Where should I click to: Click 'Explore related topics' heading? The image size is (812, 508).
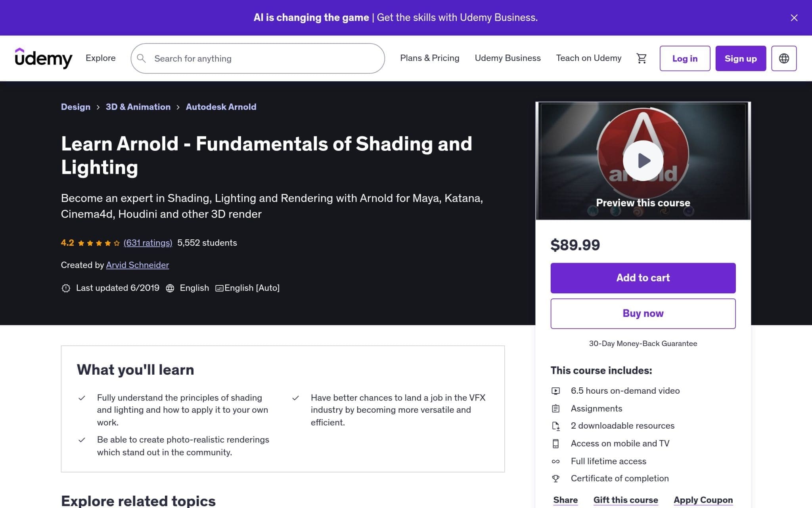tap(138, 501)
